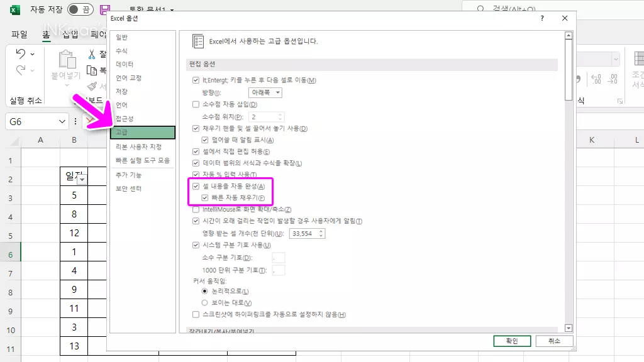The width and height of the screenshot is (644, 362).
Task: Click the Save floppy disk icon
Action: point(105,9)
